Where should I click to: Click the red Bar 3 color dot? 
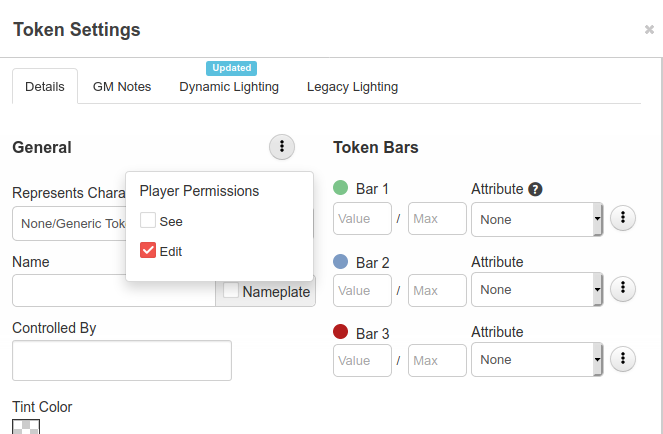click(340, 332)
